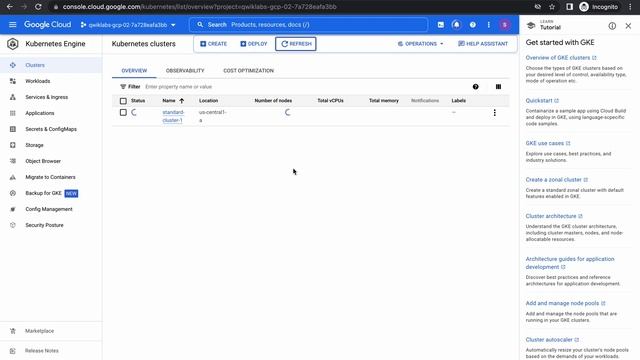
Task: Click the Kubernetes Engine product logo icon
Action: (13, 44)
